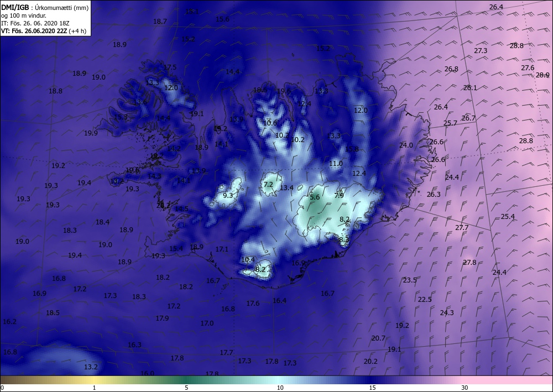The image size is (553, 392).
Task: Click the 5.6 value on the glacier
Action: pos(315,197)
